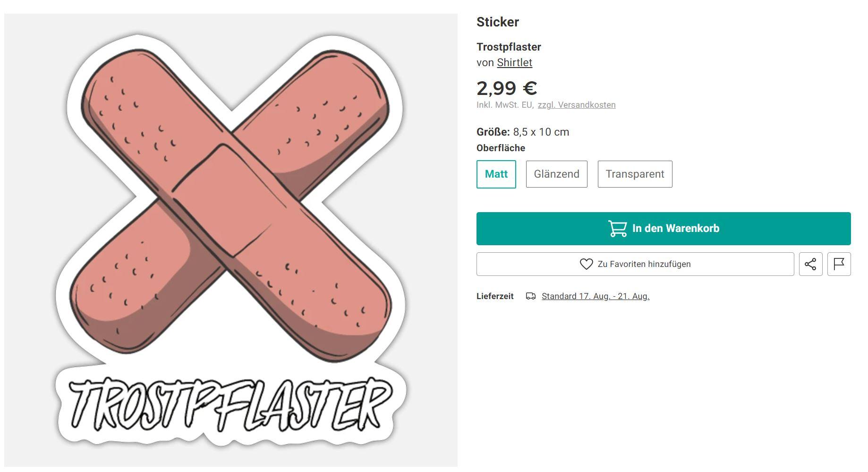
Task: Open the zzgl. Versandkosten link
Action: click(x=577, y=105)
